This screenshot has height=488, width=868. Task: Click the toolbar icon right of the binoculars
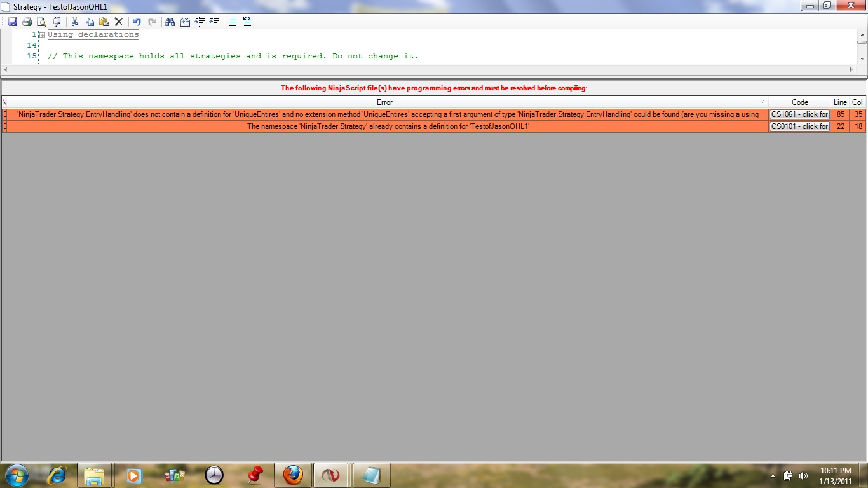(x=185, y=22)
